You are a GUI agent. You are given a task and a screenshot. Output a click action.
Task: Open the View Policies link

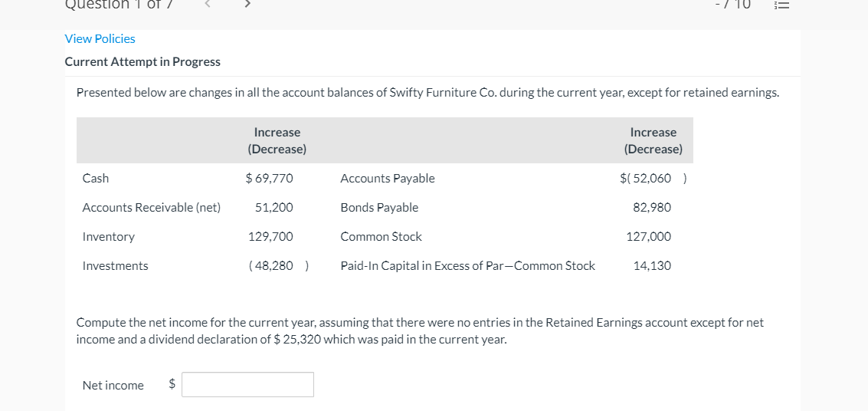pyautogui.click(x=100, y=39)
